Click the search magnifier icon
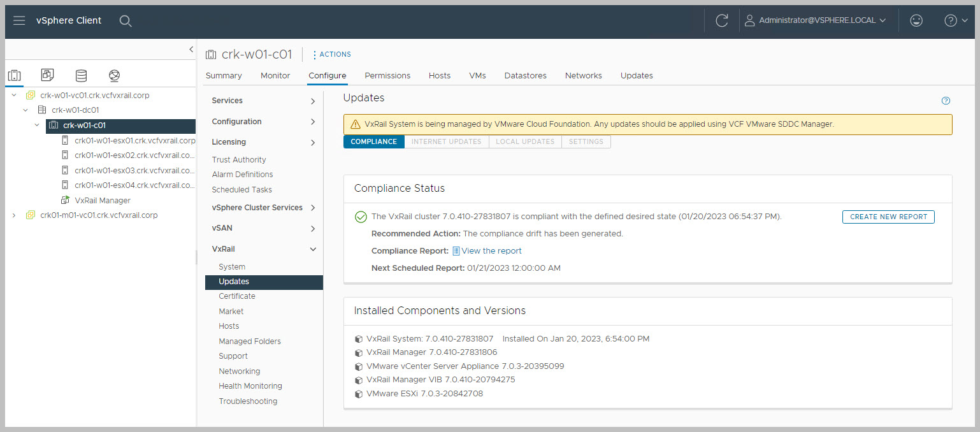This screenshot has height=432, width=980. [x=126, y=20]
